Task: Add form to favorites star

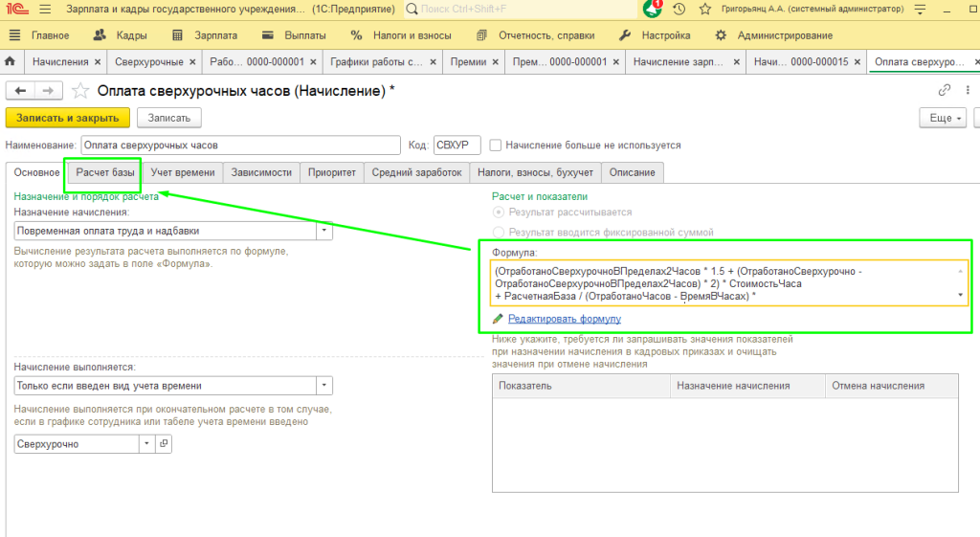Action: click(x=80, y=91)
